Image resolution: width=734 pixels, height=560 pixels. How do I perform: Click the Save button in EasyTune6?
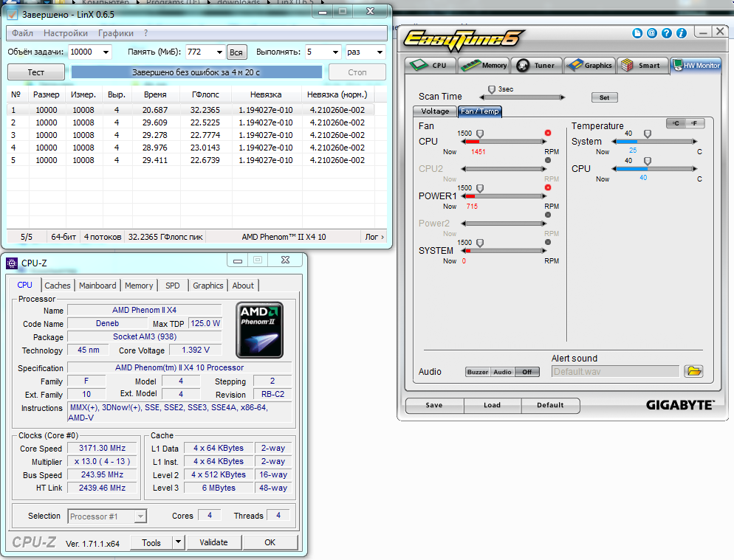[434, 405]
